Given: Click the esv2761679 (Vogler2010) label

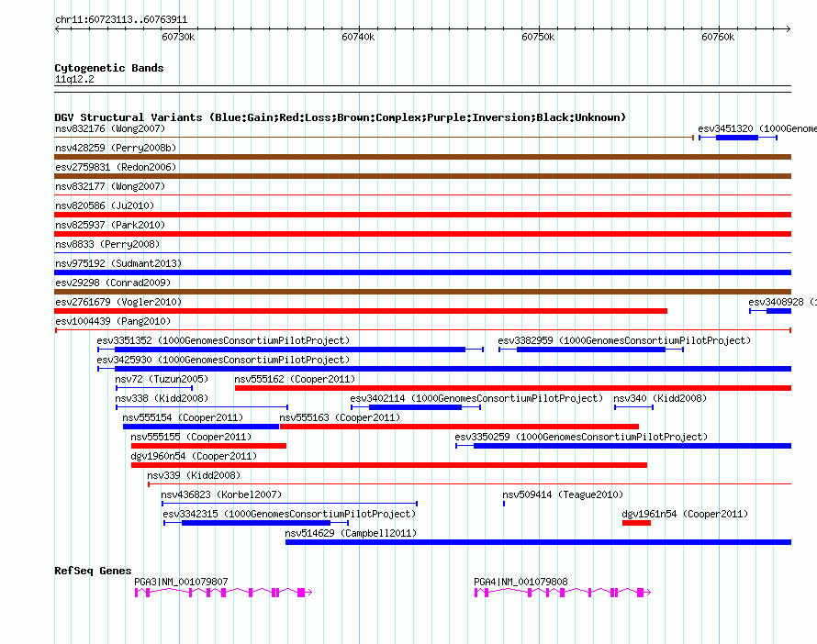Looking at the screenshot, I should point(118,302).
